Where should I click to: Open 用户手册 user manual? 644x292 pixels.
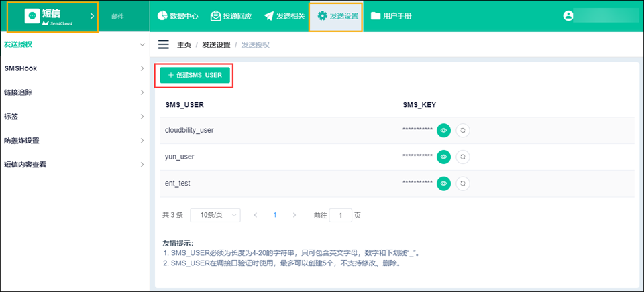coord(391,16)
